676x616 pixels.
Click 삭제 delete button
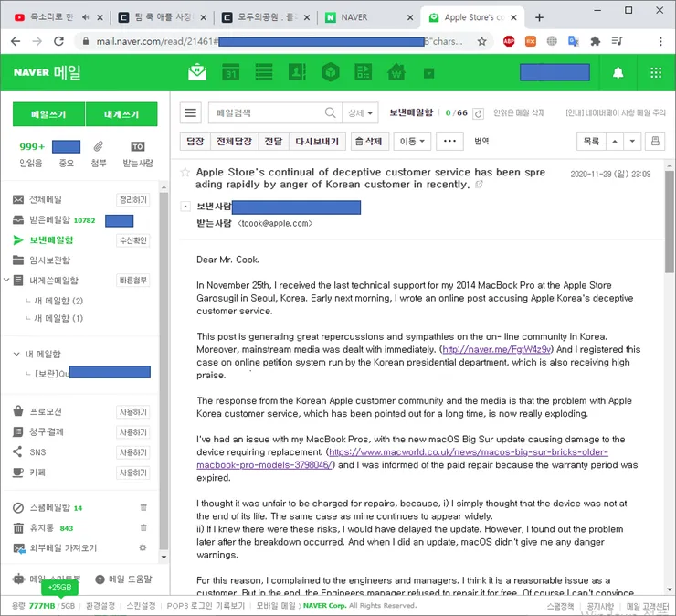click(x=369, y=141)
